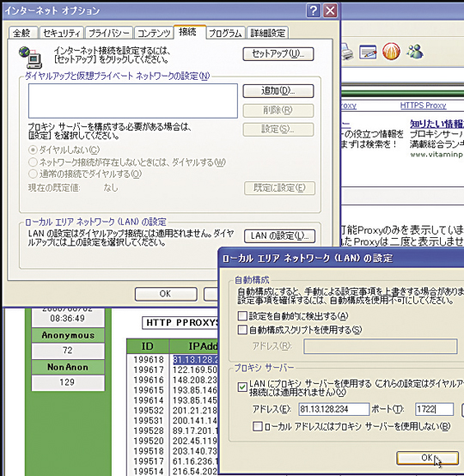The width and height of the screenshot is (464, 476).
Task: Enable ローカル アドレスにはプロキシ サーバーを使用しない checkbox
Action: 258,426
